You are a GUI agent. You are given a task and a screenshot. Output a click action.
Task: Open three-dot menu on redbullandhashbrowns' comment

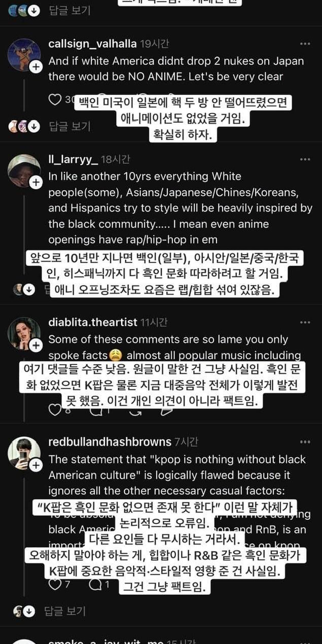305,442
